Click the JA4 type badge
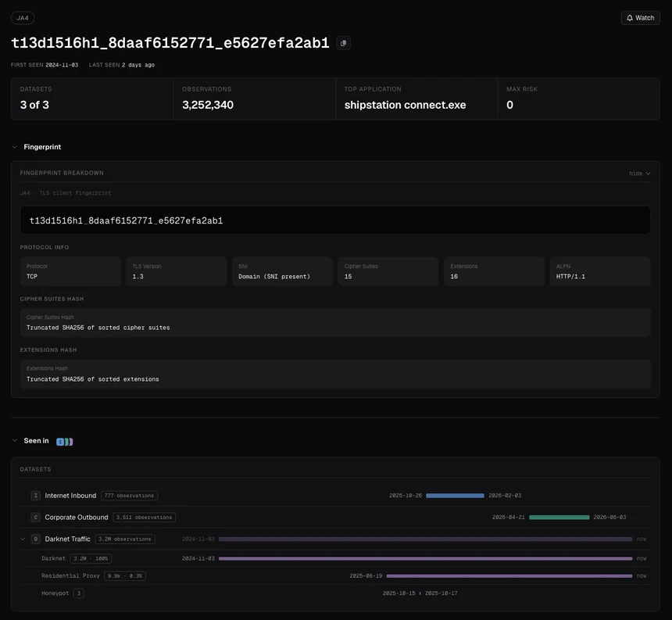The image size is (672, 620). point(23,18)
